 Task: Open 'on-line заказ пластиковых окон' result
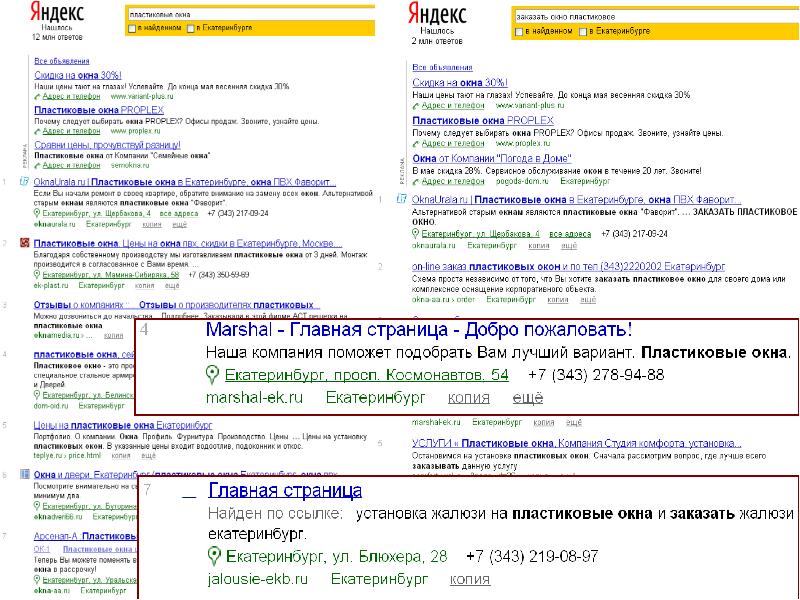(568, 266)
